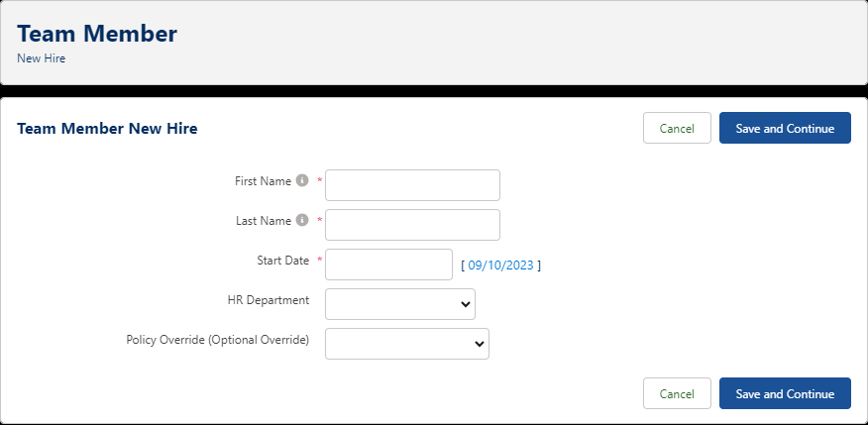
Task: Click the top Save and Continue button
Action: (785, 128)
